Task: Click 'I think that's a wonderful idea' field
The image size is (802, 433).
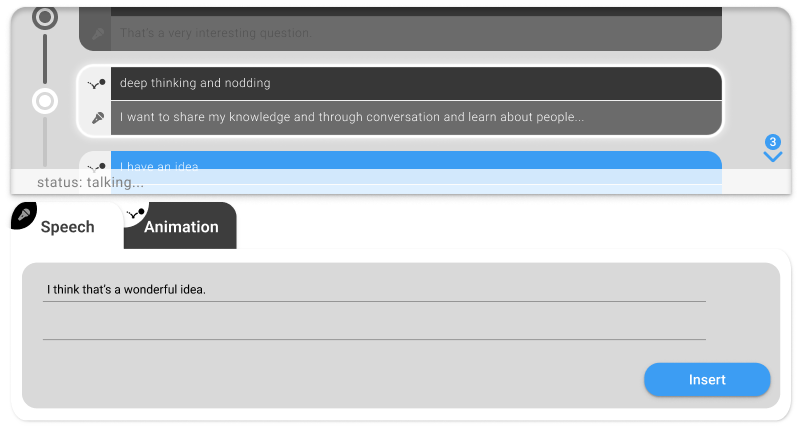Action: coord(374,290)
